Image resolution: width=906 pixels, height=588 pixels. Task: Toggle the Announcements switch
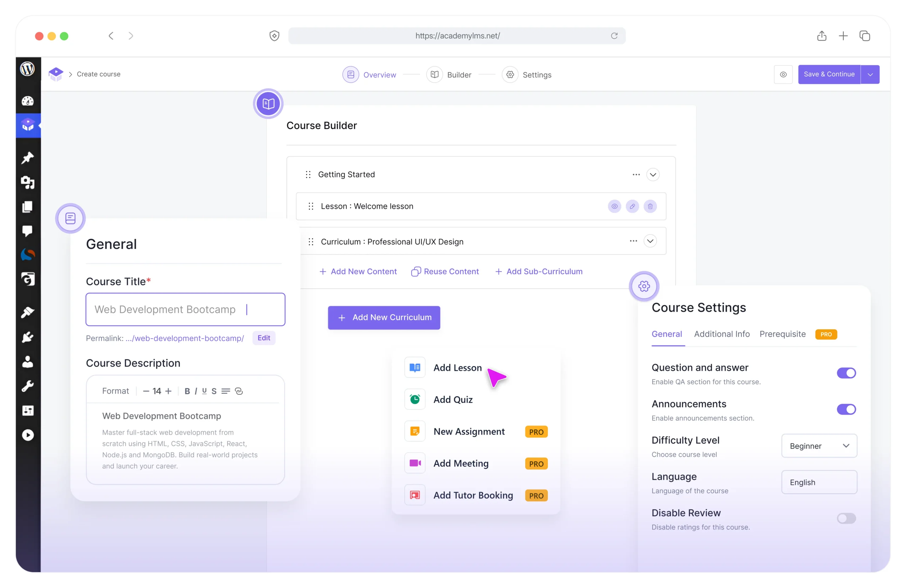coord(846,409)
